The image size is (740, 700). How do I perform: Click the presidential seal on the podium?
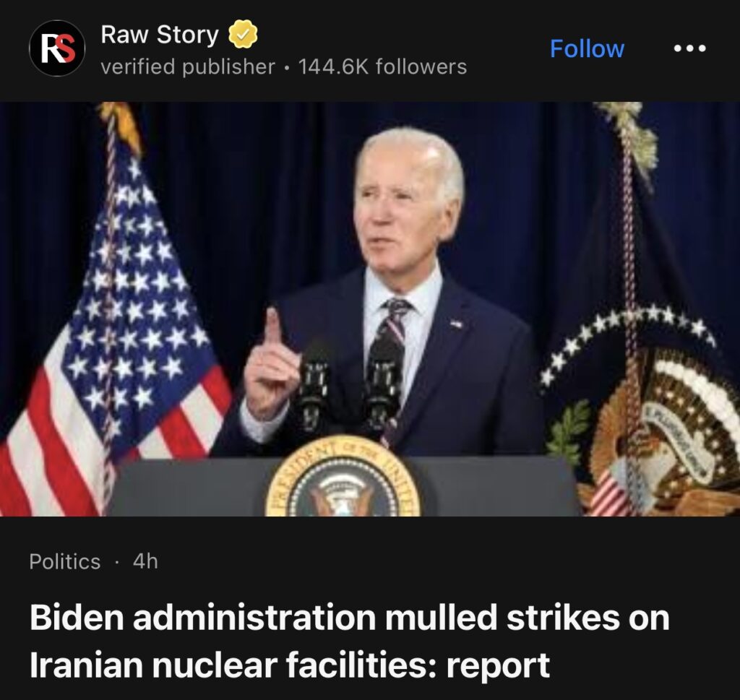click(343, 476)
